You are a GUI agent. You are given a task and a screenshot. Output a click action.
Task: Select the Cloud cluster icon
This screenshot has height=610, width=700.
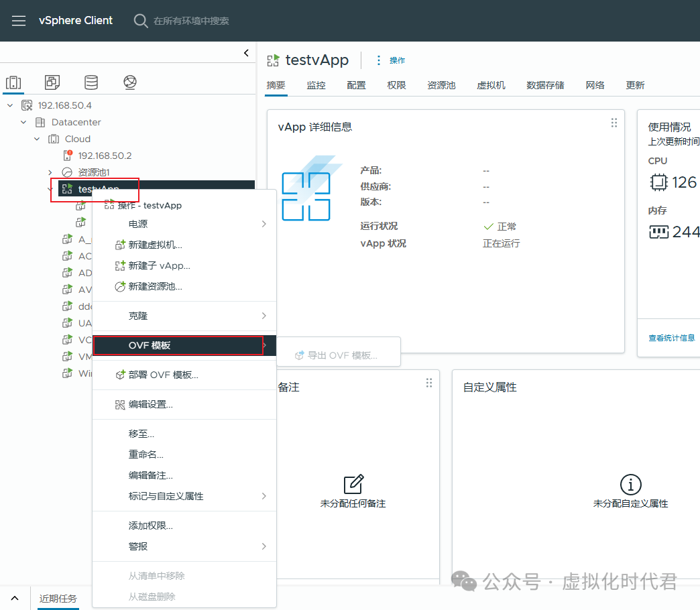(x=54, y=139)
